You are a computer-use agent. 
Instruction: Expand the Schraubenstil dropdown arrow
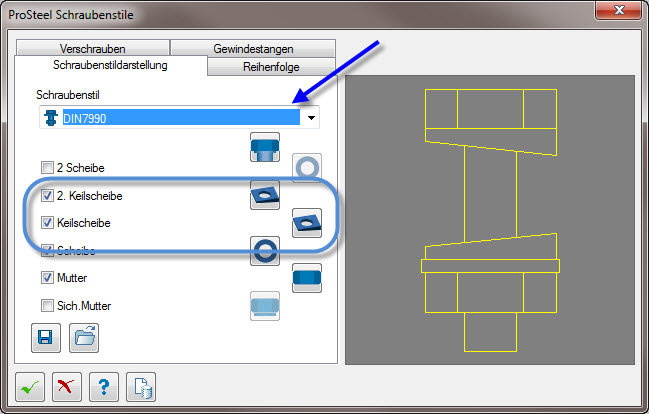[x=311, y=118]
